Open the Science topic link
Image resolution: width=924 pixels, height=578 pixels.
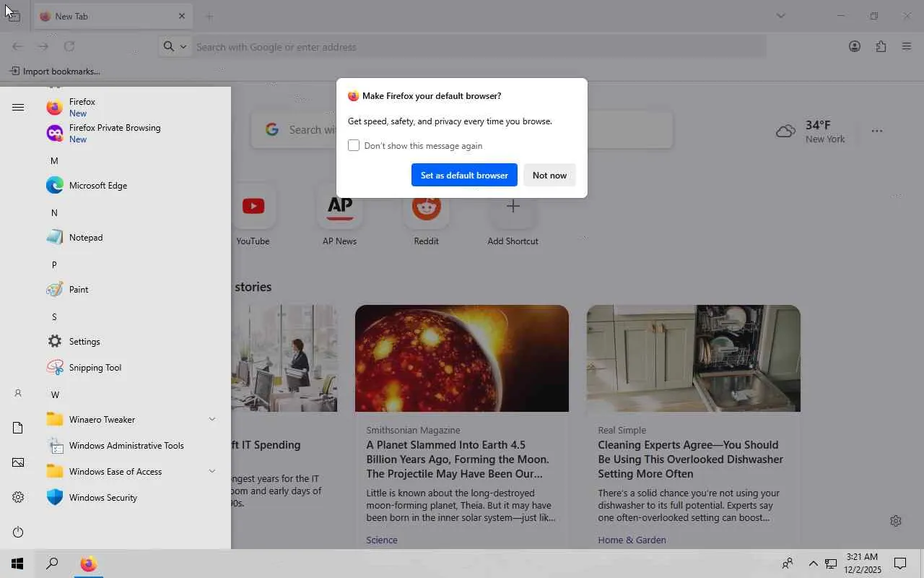[x=382, y=540]
